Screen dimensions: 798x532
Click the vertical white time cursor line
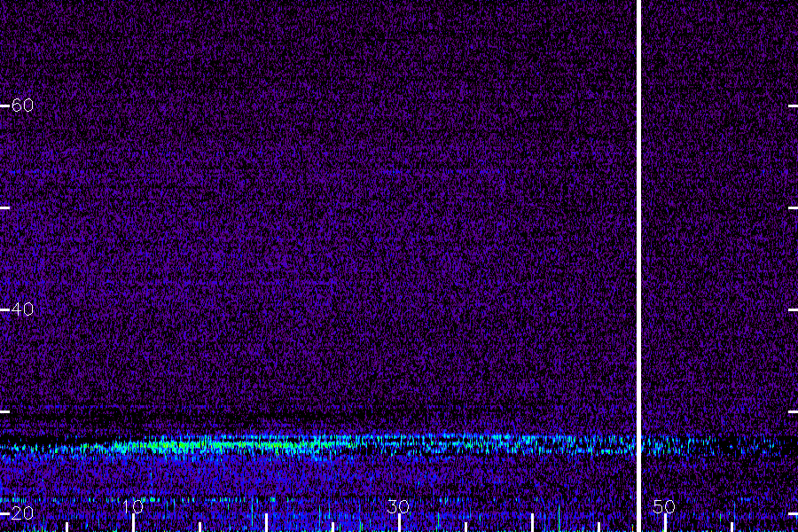coord(638,266)
